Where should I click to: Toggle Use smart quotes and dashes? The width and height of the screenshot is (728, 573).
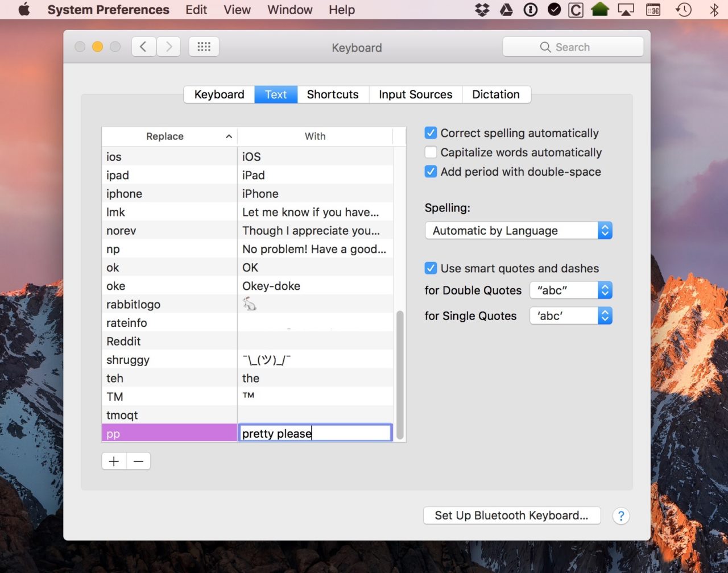(431, 268)
